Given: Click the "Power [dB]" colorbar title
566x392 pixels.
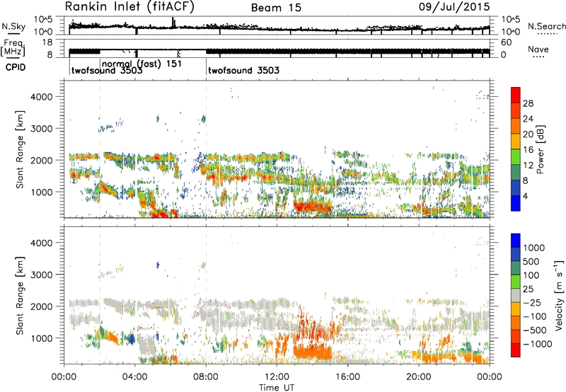Looking at the screenshot, I should pos(541,149).
